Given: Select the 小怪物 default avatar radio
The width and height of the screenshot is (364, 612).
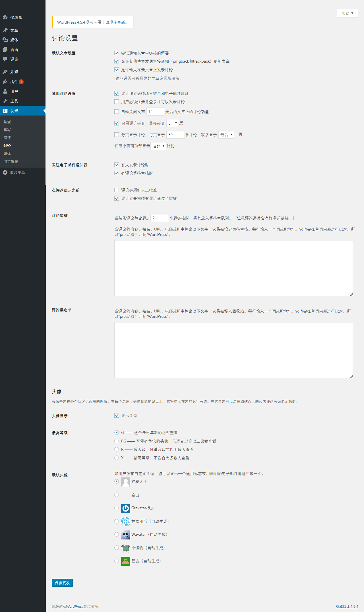Looking at the screenshot, I should 117,548.
